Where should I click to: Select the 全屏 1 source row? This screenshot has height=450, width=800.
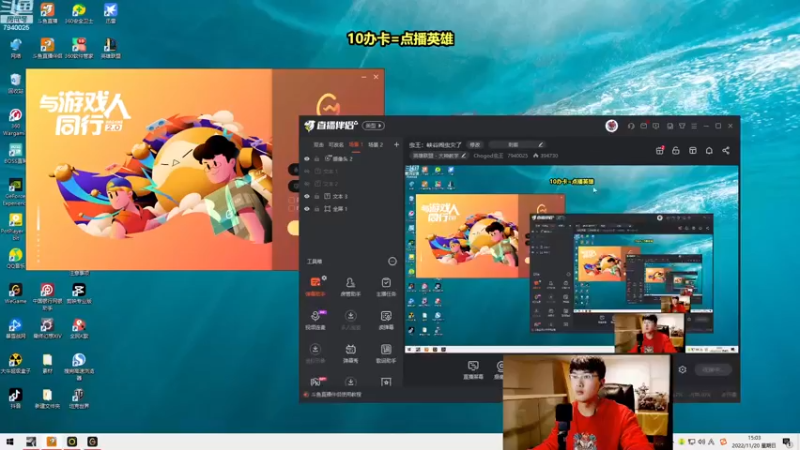coord(351,209)
